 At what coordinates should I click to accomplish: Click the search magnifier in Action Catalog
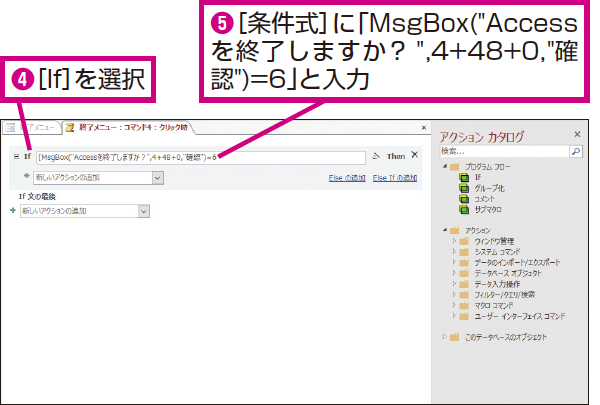[x=575, y=151]
